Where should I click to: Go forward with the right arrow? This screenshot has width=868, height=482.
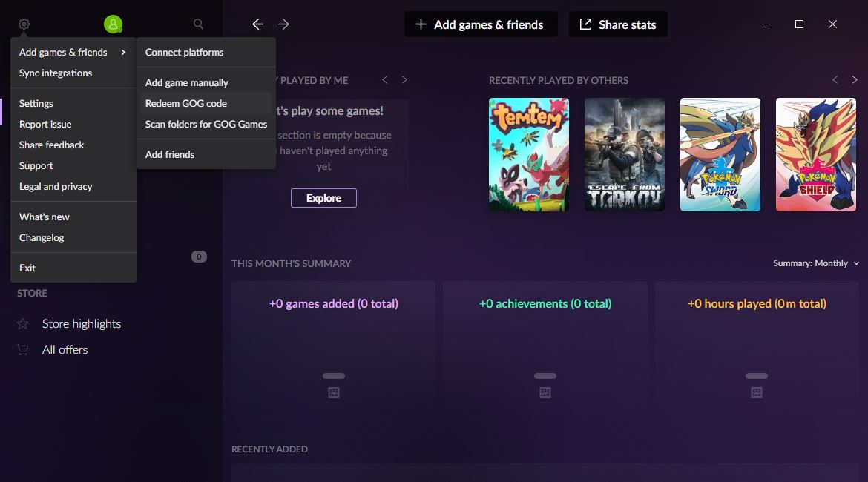tap(283, 24)
